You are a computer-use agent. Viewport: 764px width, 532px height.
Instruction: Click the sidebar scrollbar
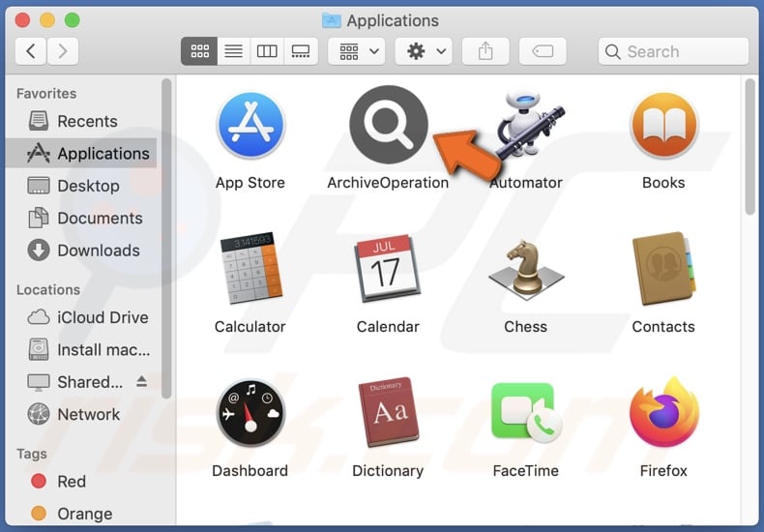coord(166,239)
